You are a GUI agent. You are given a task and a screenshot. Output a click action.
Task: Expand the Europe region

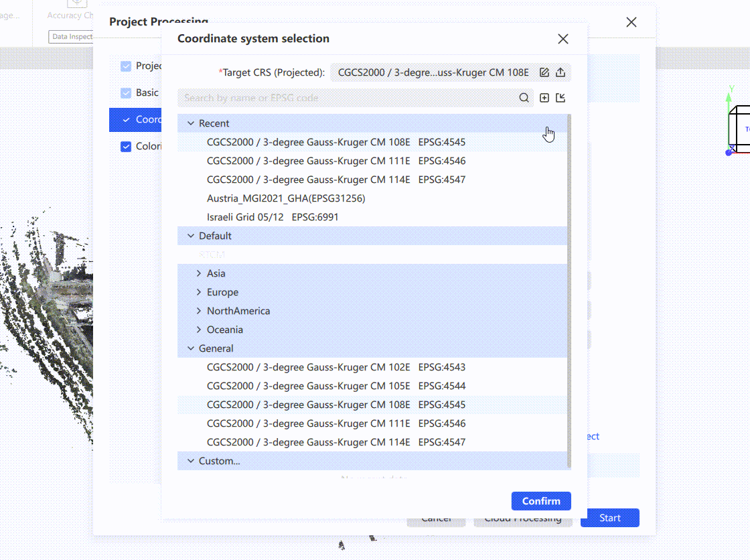[198, 292]
